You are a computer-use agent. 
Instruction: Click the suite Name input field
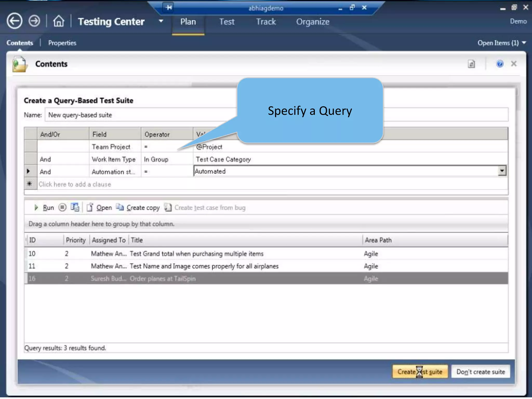coord(276,115)
